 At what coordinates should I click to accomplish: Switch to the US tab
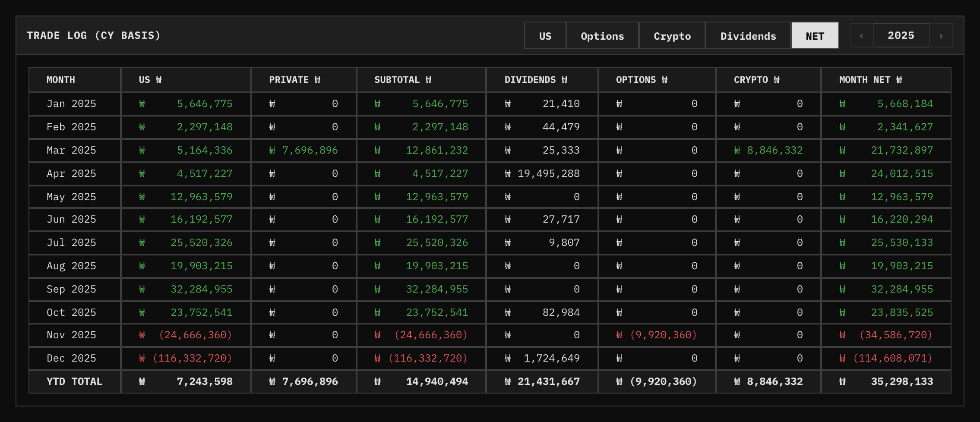tap(545, 36)
